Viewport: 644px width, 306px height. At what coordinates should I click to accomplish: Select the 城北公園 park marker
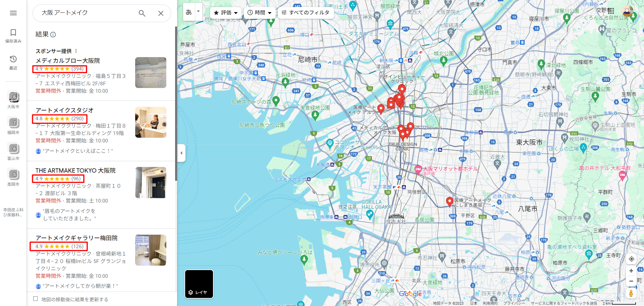click(x=444, y=60)
